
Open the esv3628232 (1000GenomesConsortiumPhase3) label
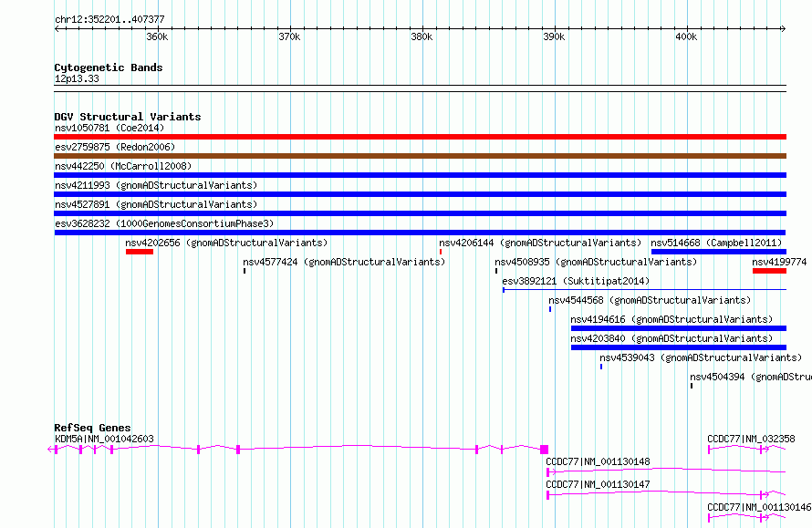click(164, 223)
